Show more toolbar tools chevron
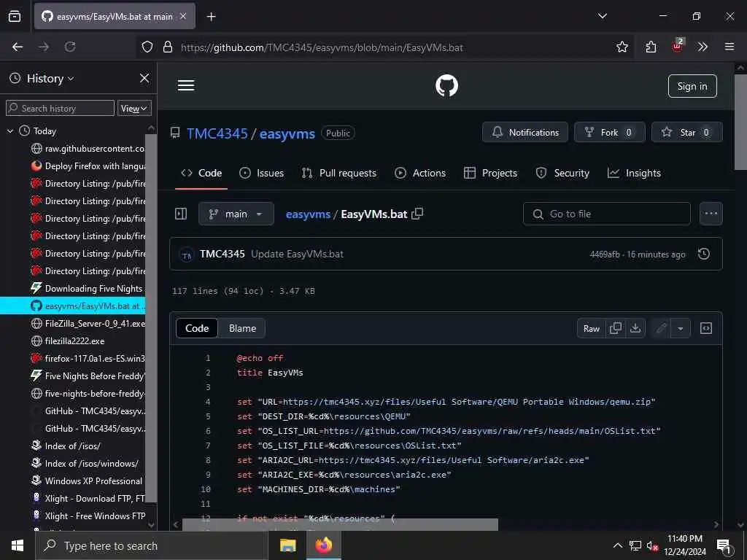 [x=703, y=47]
